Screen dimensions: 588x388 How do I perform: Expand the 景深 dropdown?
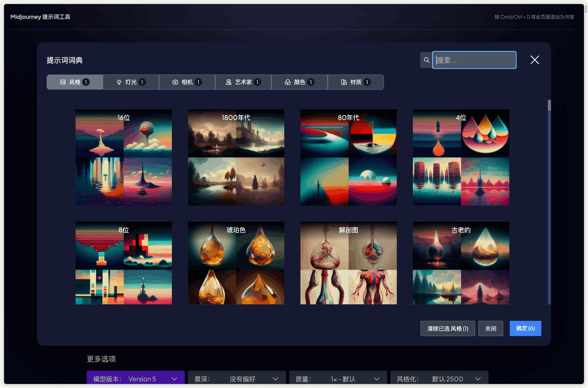[237, 379]
